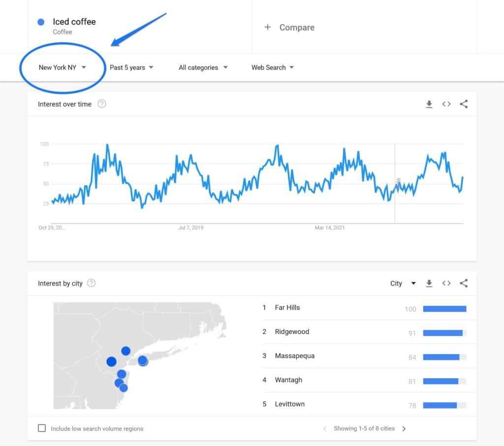This screenshot has height=446, width=504.
Task: Open help for Interest by city
Action: (91, 283)
